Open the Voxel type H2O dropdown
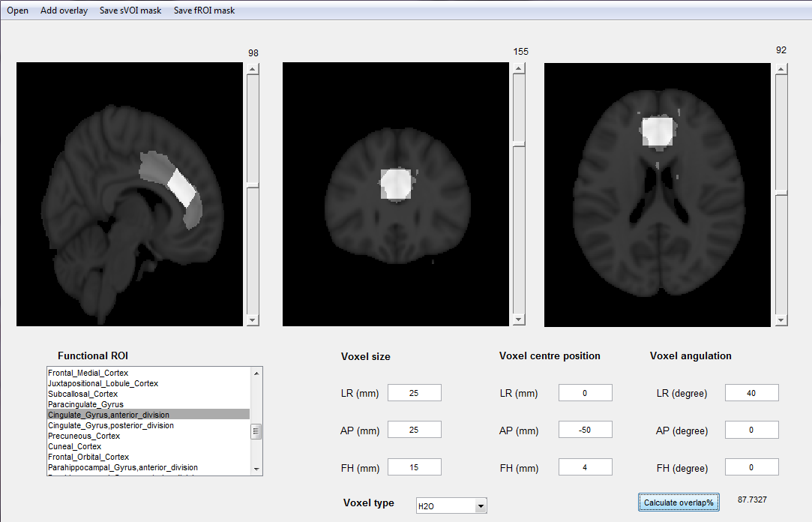Screen dimensions: 812x522 click(x=451, y=506)
